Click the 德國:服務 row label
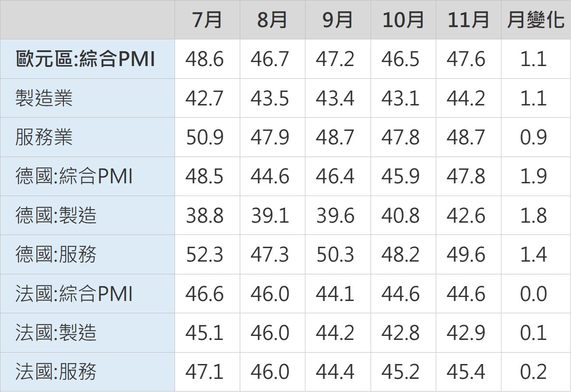 click(56, 255)
